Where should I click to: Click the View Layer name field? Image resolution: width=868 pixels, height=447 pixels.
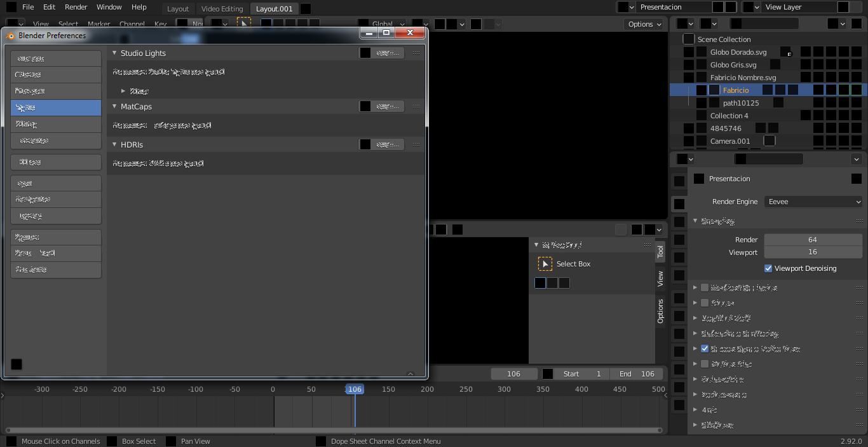click(799, 7)
